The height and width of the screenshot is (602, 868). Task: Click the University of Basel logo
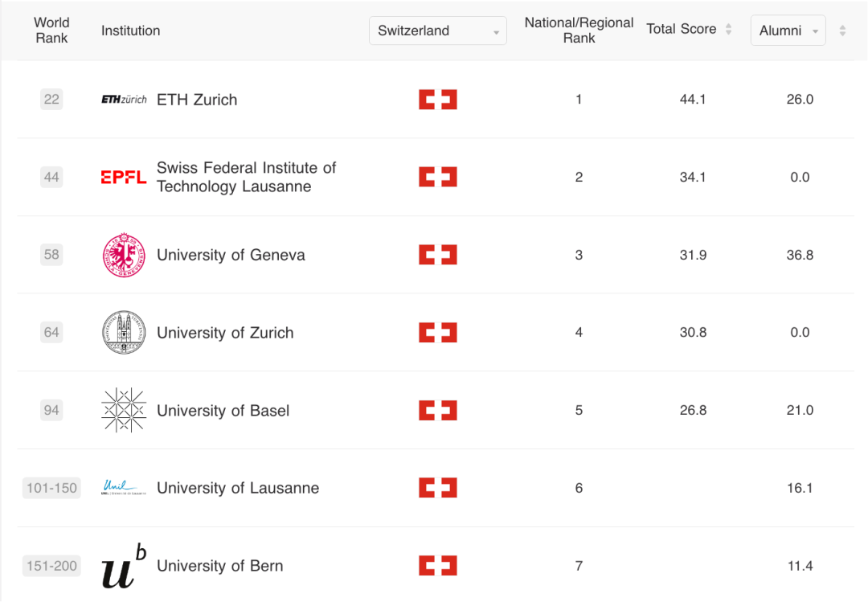click(x=124, y=410)
